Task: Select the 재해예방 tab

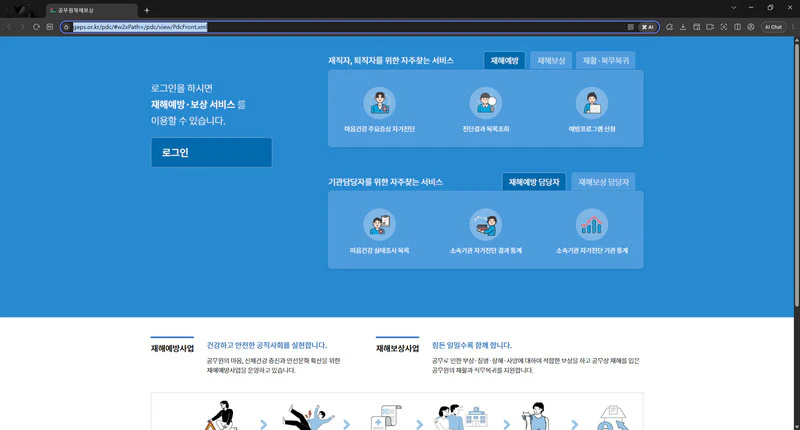Action: coord(504,60)
